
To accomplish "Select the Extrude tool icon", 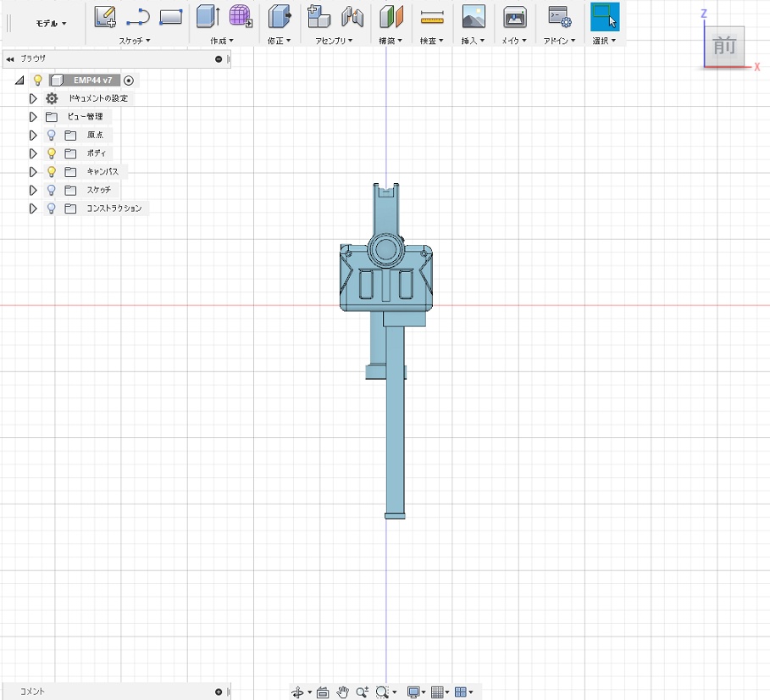I will [208, 16].
